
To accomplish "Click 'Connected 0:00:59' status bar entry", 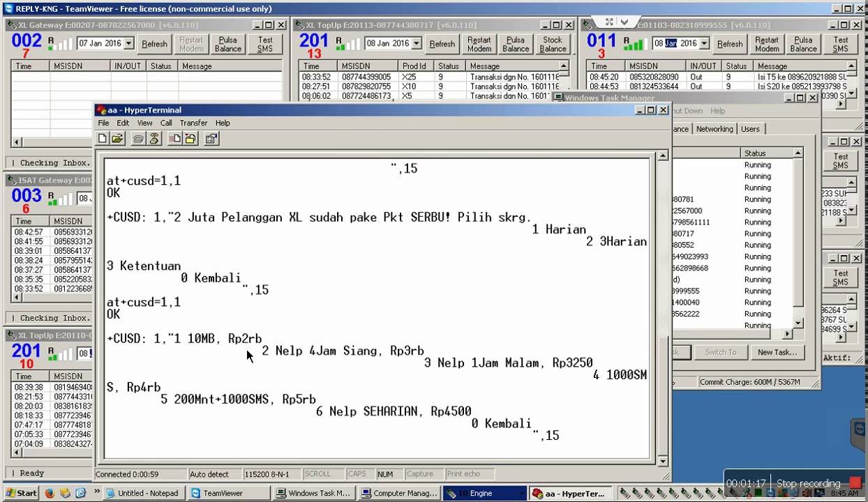I will coord(140,474).
